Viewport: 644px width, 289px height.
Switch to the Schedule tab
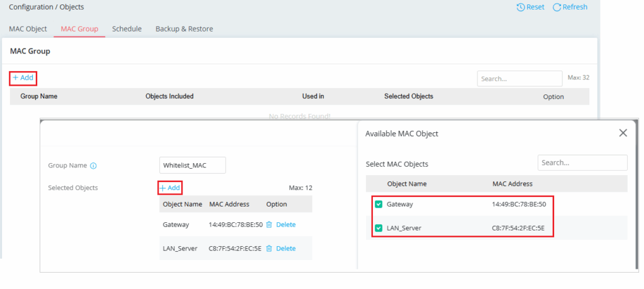[126, 29]
